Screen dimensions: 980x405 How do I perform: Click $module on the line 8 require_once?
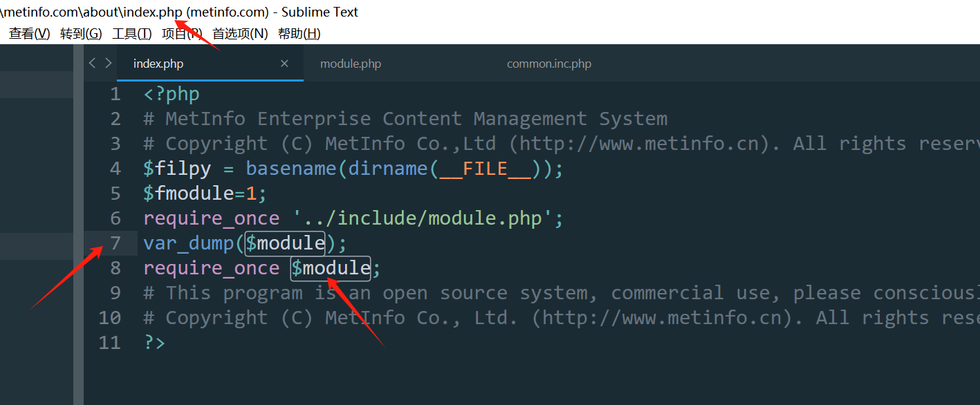coord(331,268)
